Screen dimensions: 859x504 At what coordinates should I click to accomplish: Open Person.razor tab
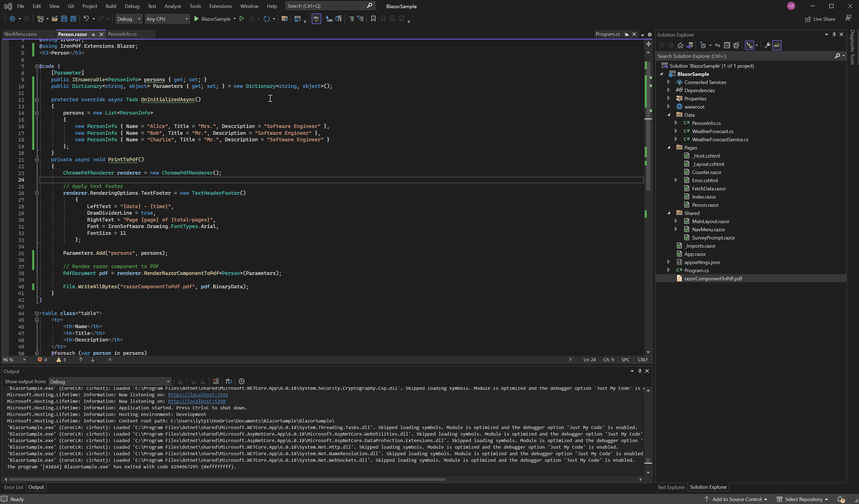72,34
